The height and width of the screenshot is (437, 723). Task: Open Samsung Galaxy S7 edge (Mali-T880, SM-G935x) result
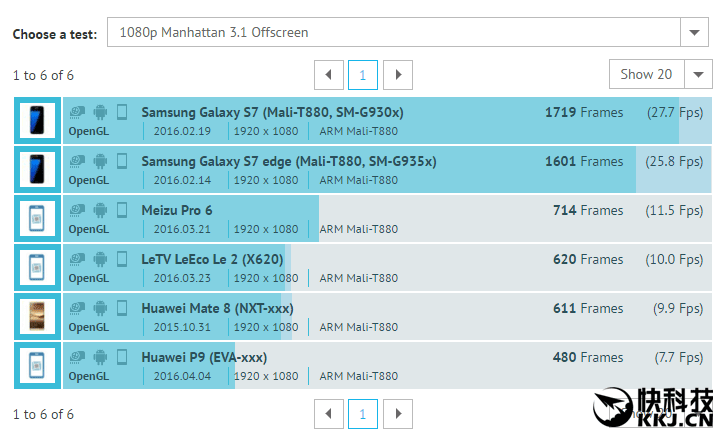(x=289, y=161)
